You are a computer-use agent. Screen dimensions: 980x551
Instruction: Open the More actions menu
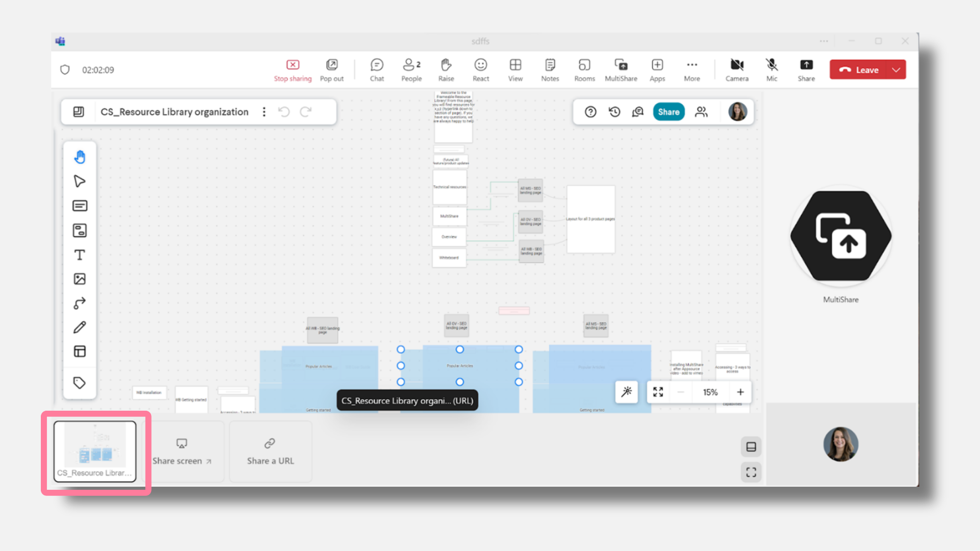pos(692,70)
